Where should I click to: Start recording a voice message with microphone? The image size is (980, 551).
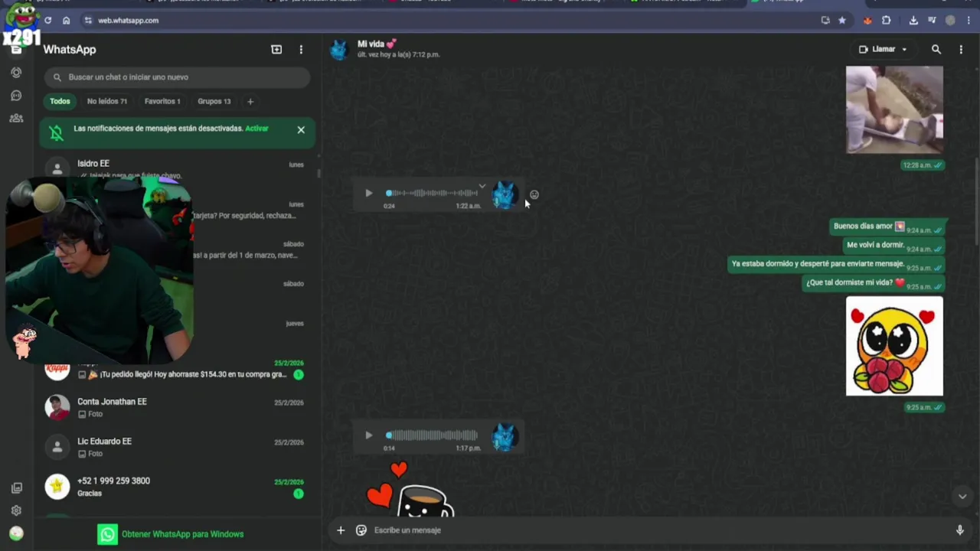click(x=959, y=530)
